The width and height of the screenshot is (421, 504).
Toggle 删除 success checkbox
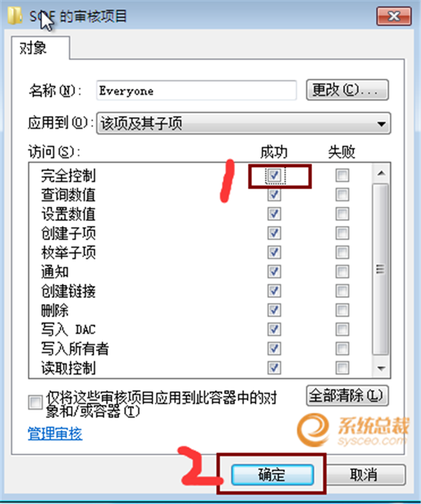tap(274, 310)
